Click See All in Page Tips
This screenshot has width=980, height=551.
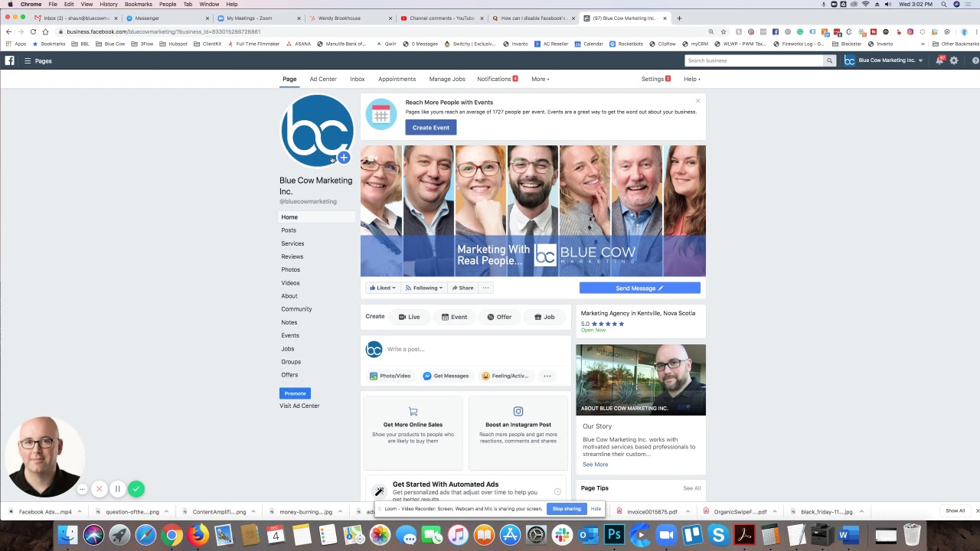tap(691, 488)
